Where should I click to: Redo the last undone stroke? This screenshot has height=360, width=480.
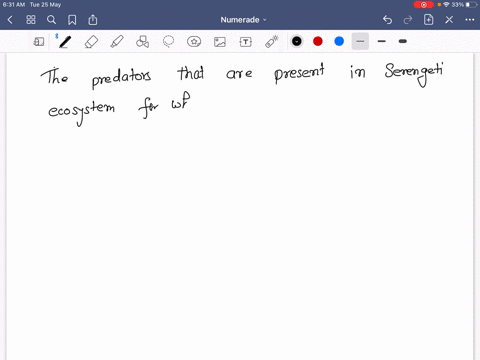pos(408,20)
